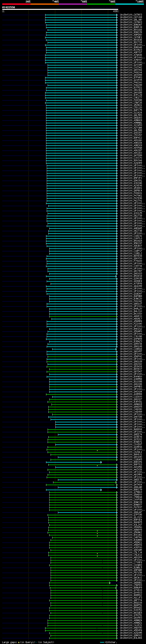The image size is (146, 644).
Task: Select hit label UniRef100_P49204
Action: pyautogui.click(x=131, y=72)
